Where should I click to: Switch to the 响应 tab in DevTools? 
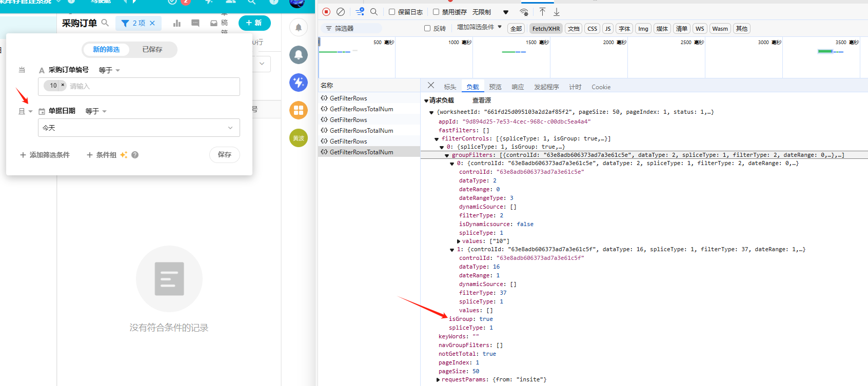click(x=518, y=87)
